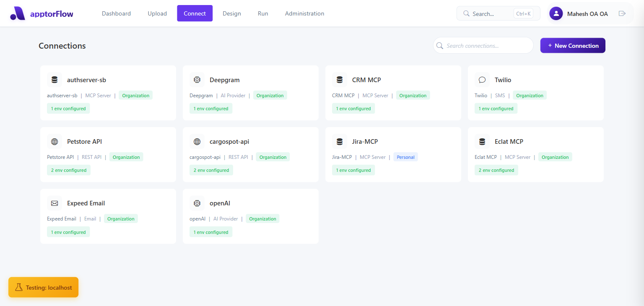Click the envelope icon on Expeed Email card
Screen dimensions: 644x306
click(55, 203)
